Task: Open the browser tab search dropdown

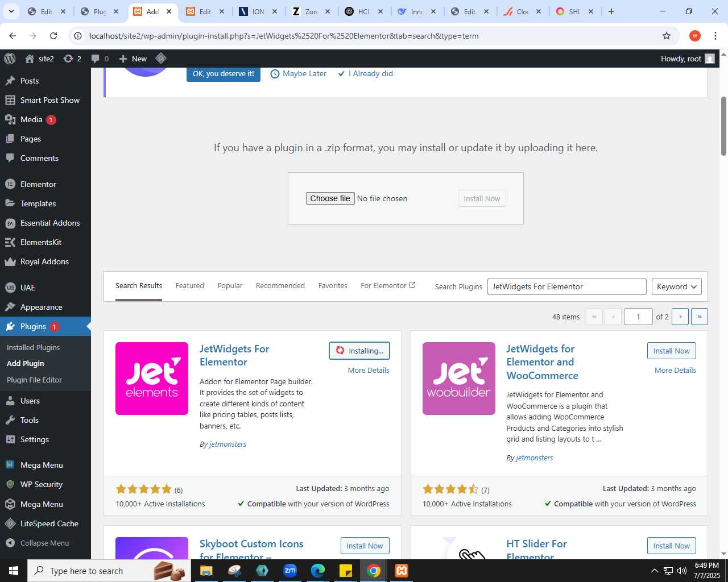Action: coord(11,11)
